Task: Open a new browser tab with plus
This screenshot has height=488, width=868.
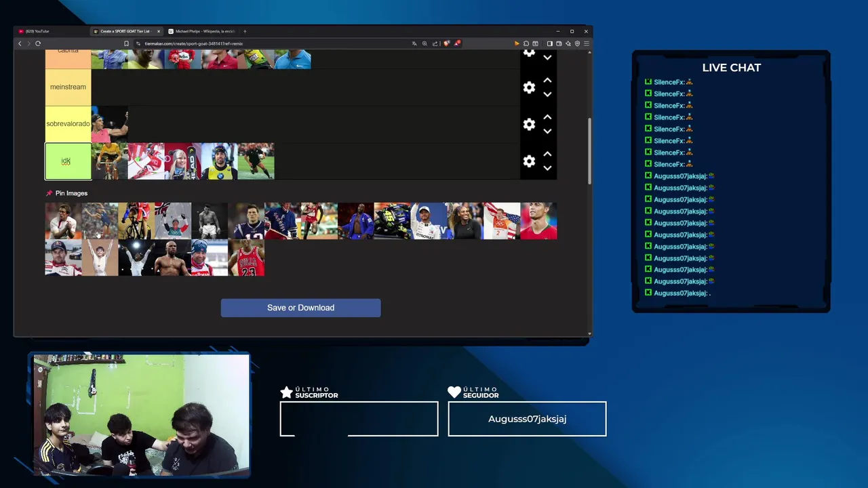Action: point(245,31)
